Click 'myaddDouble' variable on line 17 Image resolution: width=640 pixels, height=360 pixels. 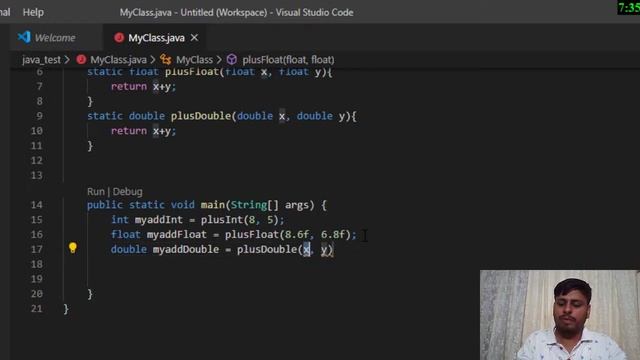point(186,249)
